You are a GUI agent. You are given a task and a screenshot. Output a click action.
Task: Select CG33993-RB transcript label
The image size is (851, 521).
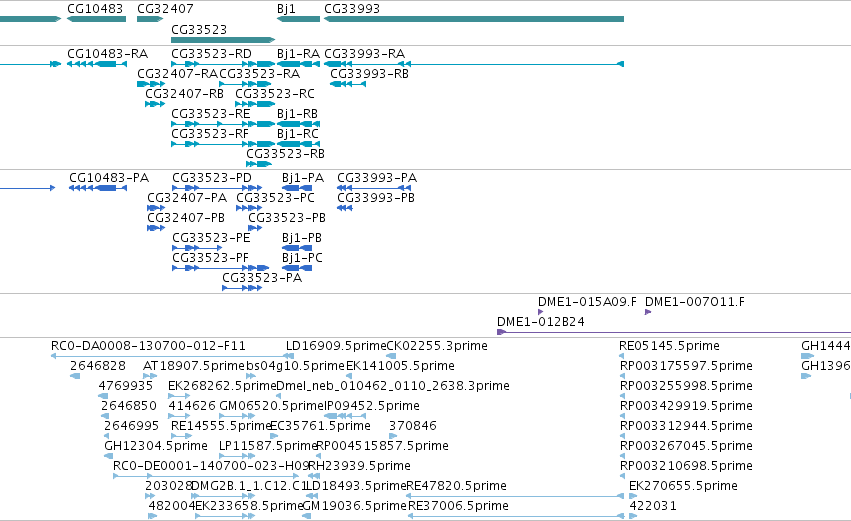(370, 74)
